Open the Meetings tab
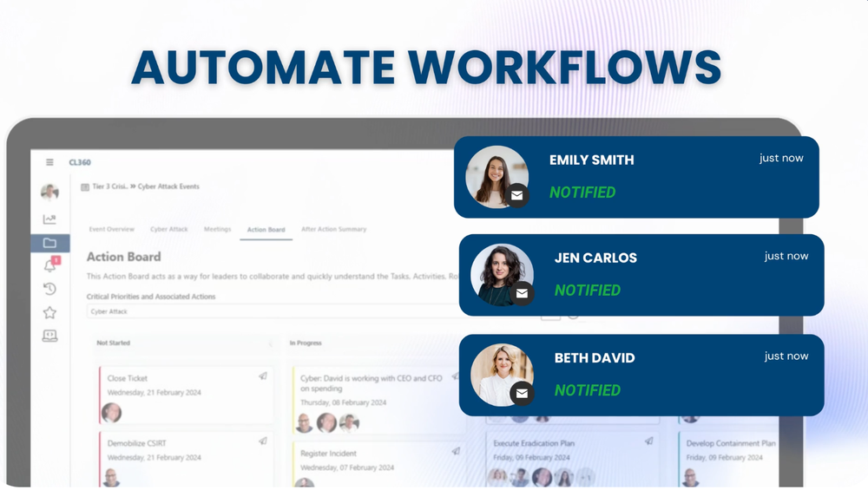Viewport: 868px width, 490px height. pos(218,229)
